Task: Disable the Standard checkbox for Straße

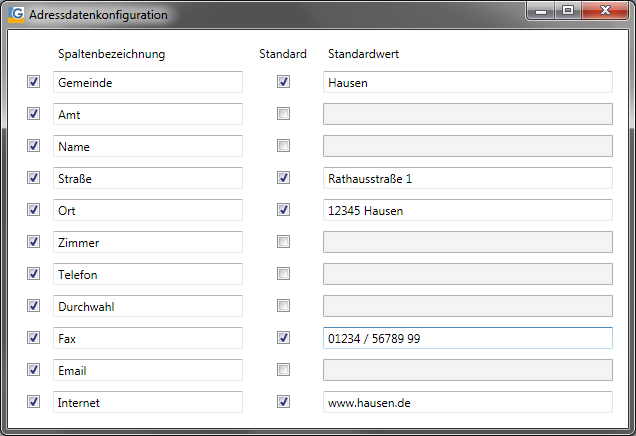Action: coord(284,178)
